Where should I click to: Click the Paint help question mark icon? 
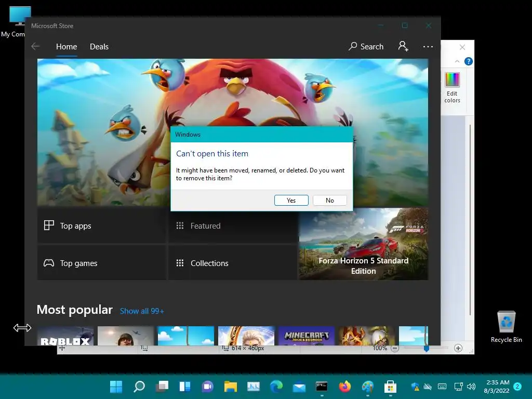click(x=469, y=61)
